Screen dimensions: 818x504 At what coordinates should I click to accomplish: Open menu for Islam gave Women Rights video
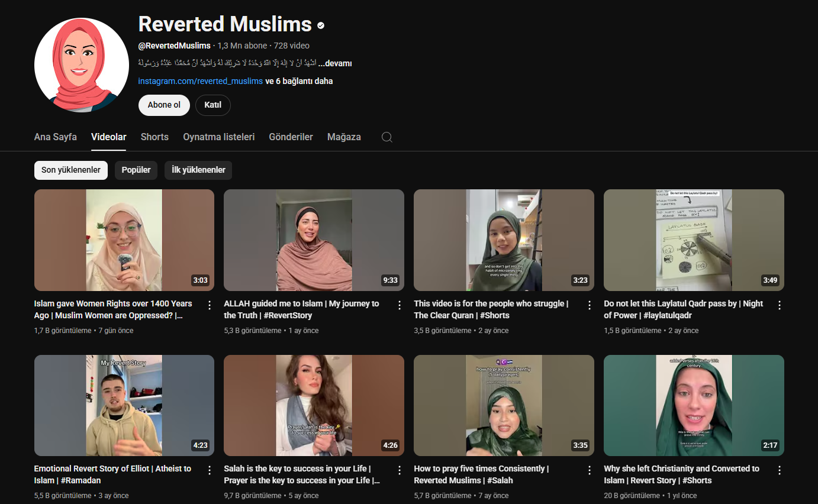[x=209, y=305]
